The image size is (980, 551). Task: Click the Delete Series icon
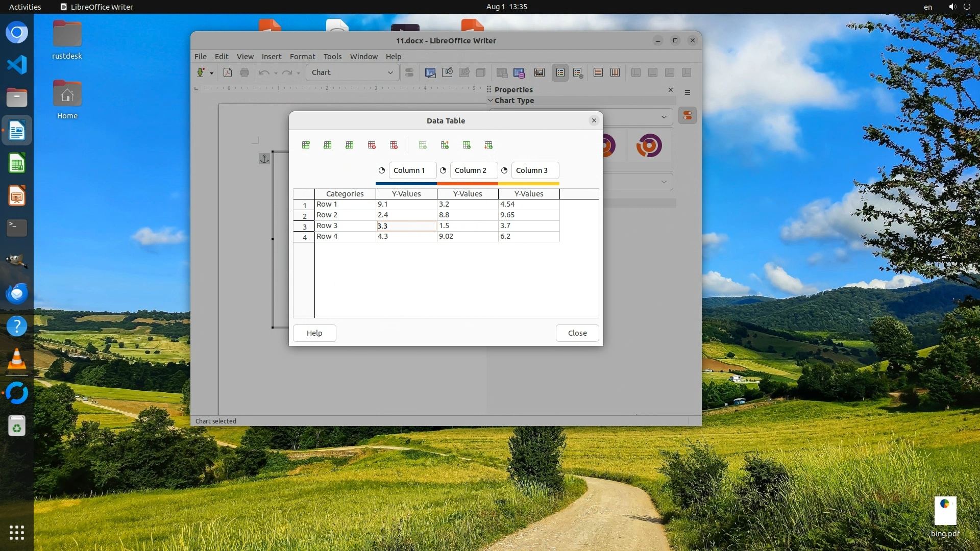tap(394, 145)
